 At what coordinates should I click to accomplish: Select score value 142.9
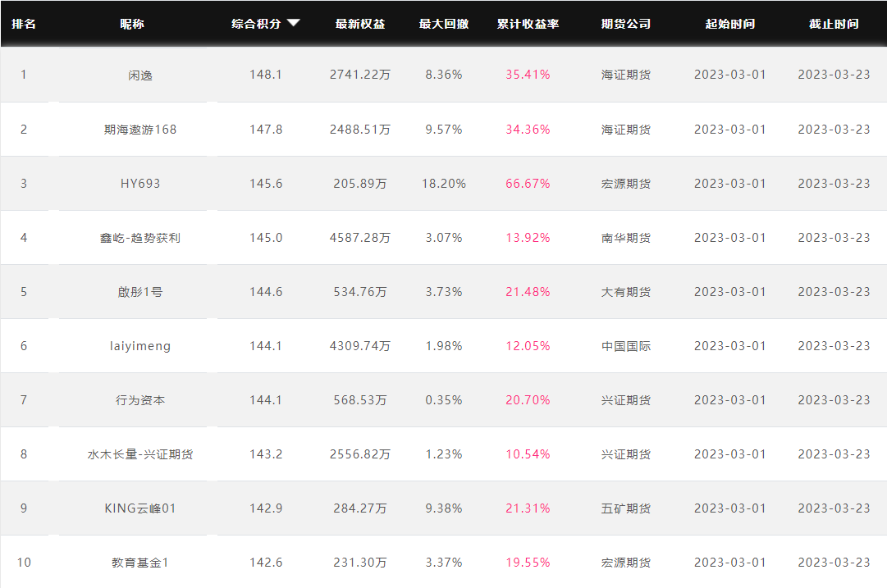[x=266, y=508]
